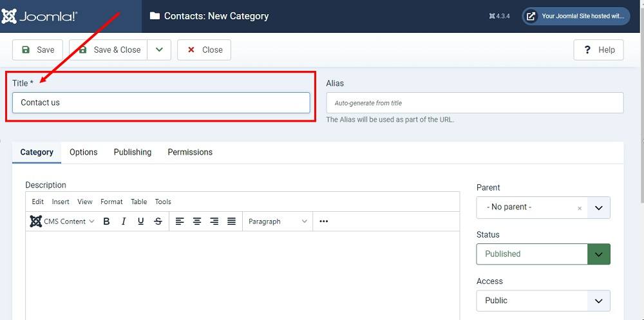This screenshot has width=644, height=320.
Task: Align text center
Action: [196, 221]
